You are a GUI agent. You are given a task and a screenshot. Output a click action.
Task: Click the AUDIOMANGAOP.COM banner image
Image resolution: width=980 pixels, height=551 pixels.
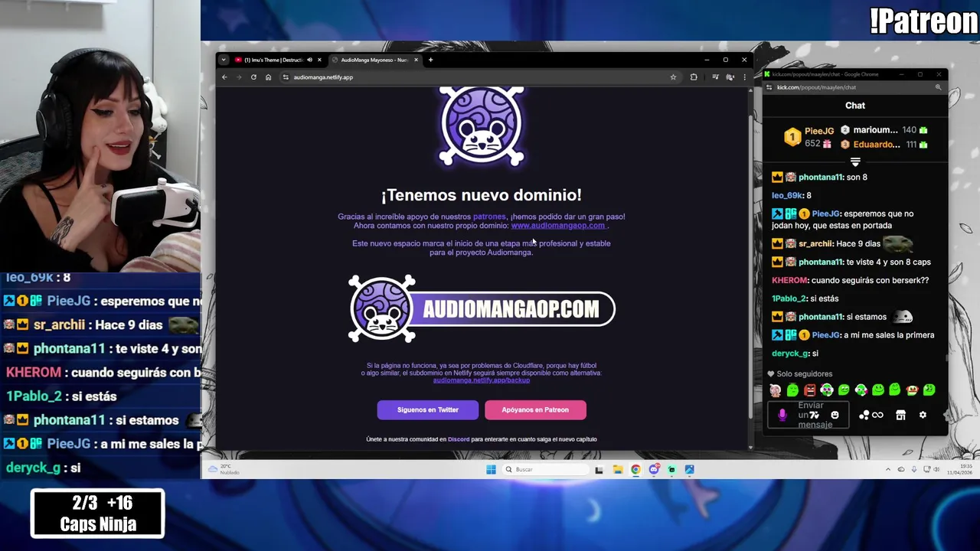point(482,308)
